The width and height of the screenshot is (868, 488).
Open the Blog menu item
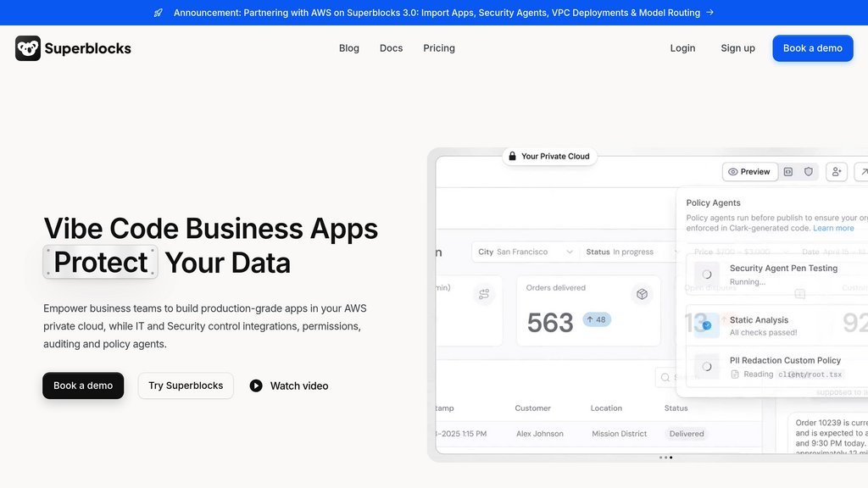point(348,48)
